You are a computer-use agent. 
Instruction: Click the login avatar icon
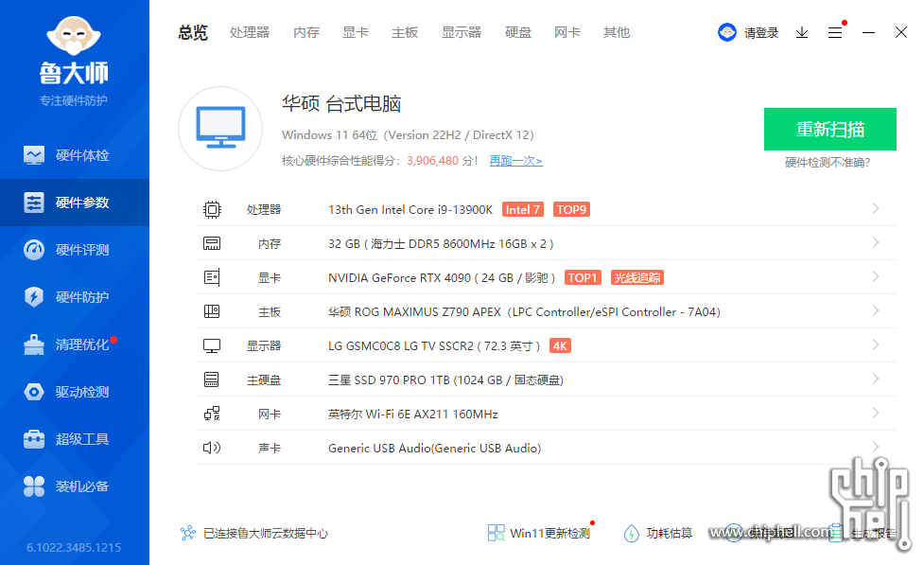pos(727,32)
